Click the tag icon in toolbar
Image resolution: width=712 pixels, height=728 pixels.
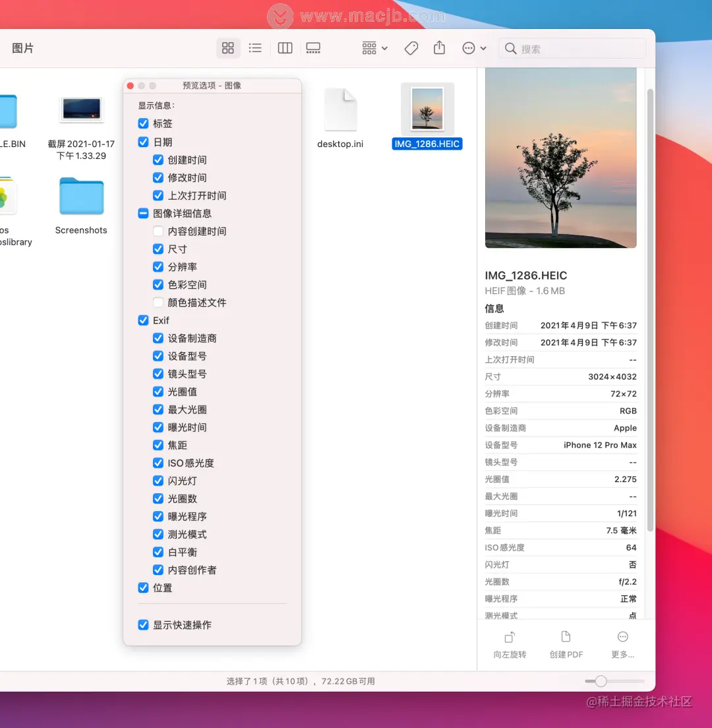[411, 48]
